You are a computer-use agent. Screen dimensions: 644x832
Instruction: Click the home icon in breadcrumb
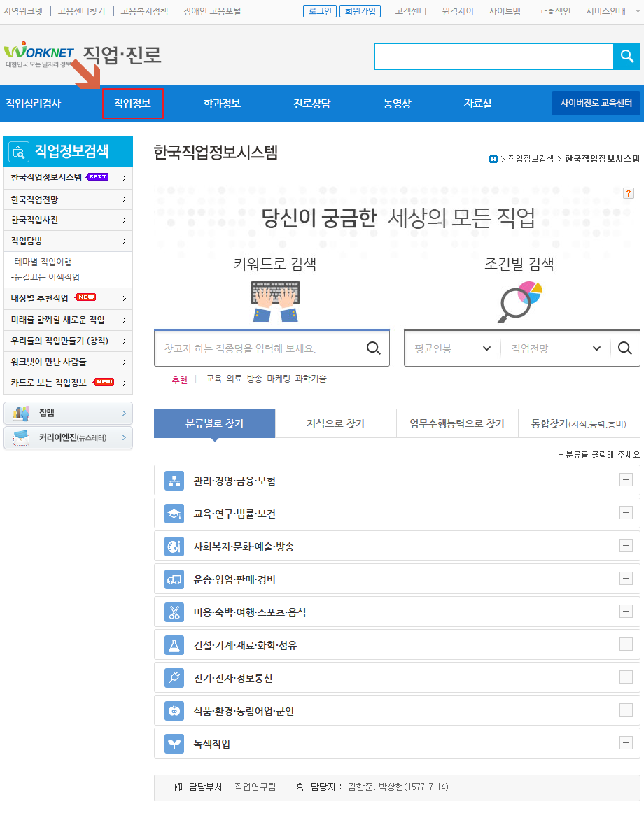[x=493, y=159]
